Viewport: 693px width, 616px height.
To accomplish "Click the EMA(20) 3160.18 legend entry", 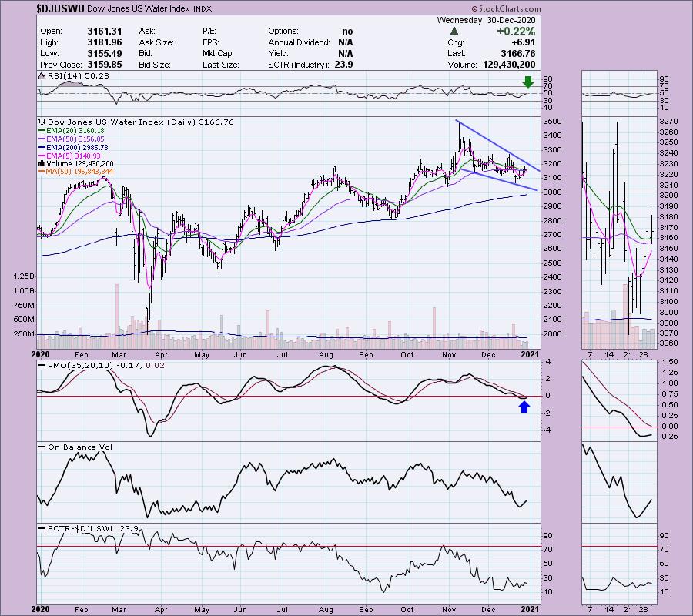I will 72,131.
